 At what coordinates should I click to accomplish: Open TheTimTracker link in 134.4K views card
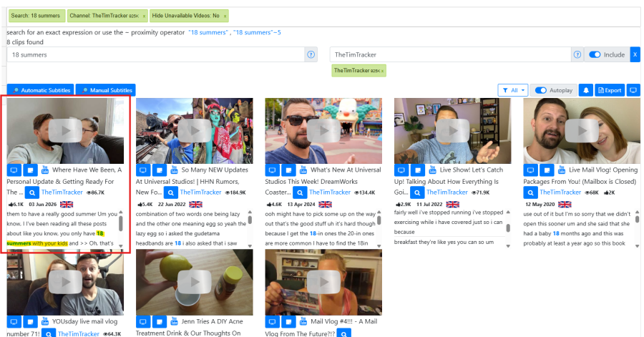tap(330, 192)
